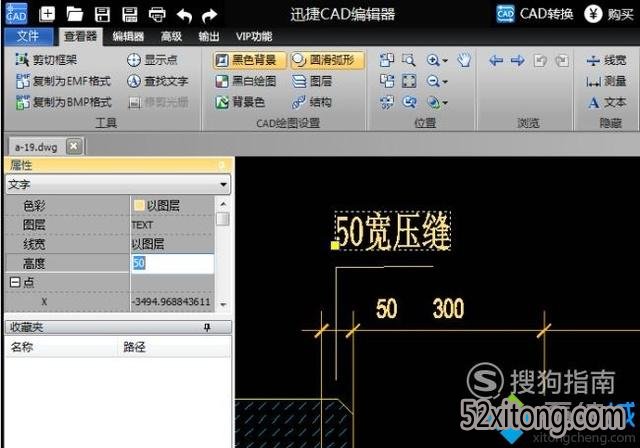This screenshot has width=640, height=448.
Task: Close the a-19.dwg tab
Action: pyautogui.click(x=74, y=146)
